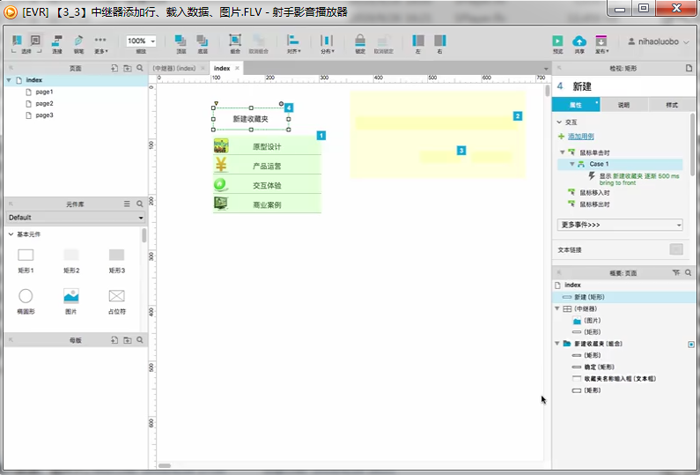This screenshot has width=700, height=475.
Task: Collapse the 基本元件 widget section
Action: [10, 234]
